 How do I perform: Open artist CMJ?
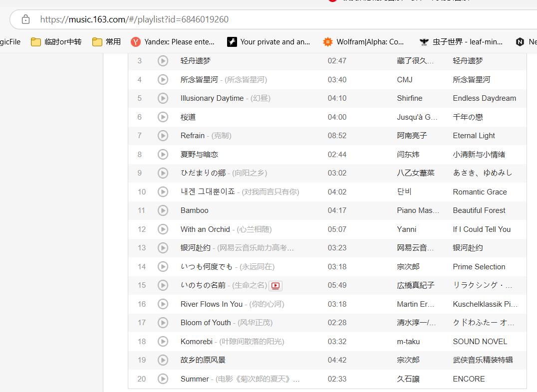click(404, 80)
